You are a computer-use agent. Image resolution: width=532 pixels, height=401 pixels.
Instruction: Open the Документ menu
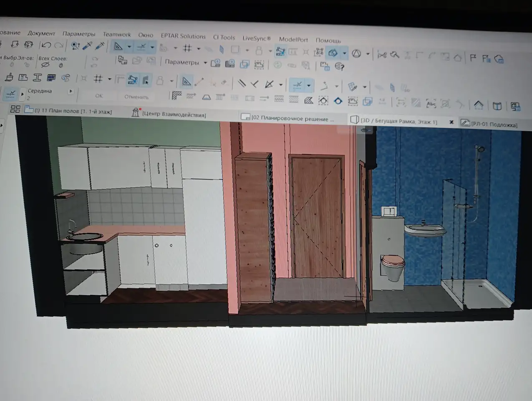(x=41, y=33)
